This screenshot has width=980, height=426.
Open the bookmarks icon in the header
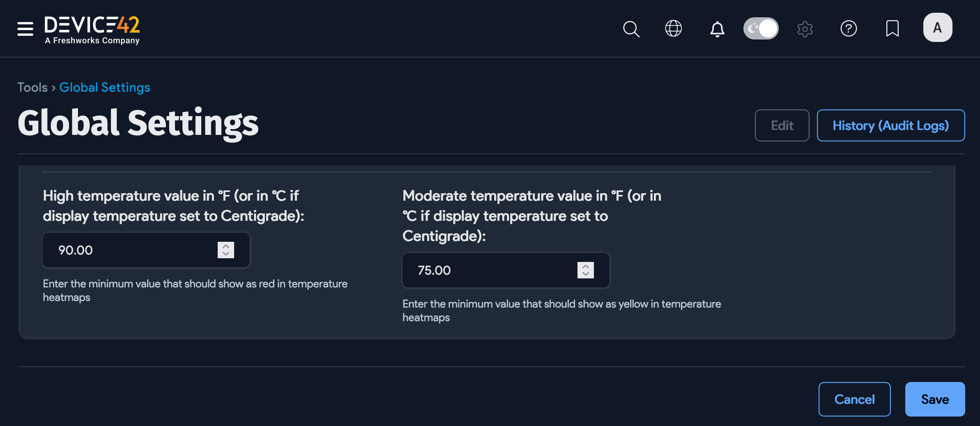point(892,29)
